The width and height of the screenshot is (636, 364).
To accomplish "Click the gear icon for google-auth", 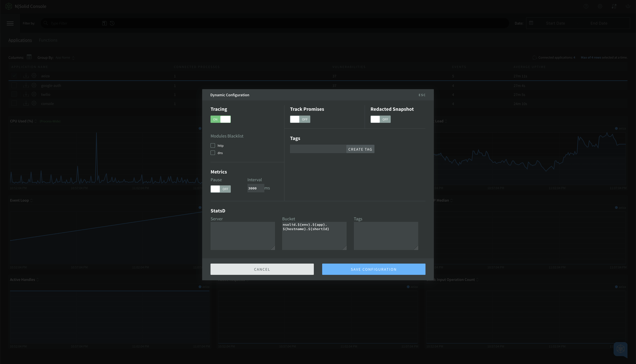I will [x=34, y=85].
